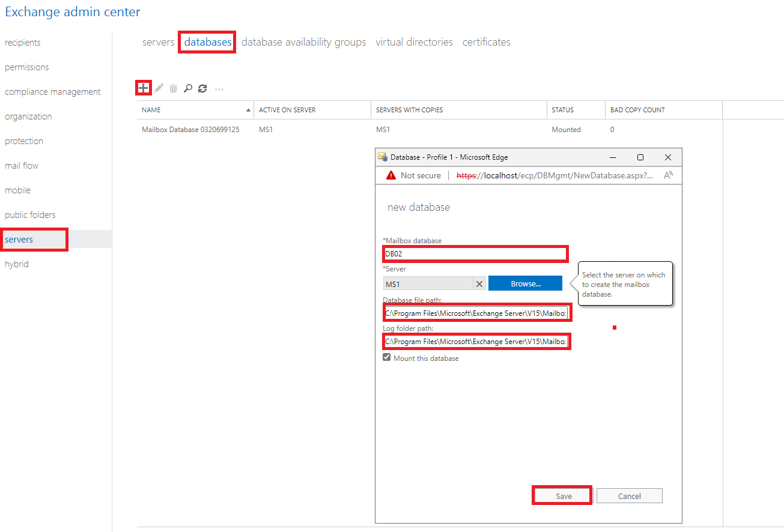
Task: Maximize the Database popup window
Action: tap(640, 157)
